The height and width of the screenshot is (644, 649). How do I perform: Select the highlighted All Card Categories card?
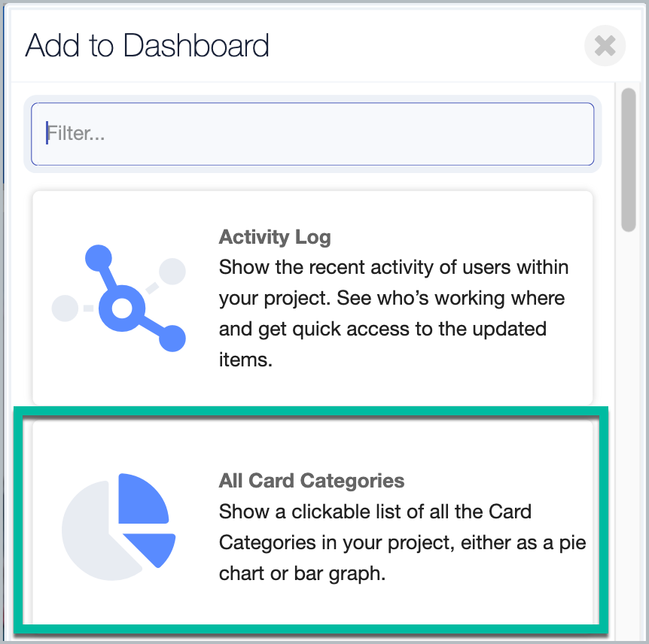click(x=311, y=521)
